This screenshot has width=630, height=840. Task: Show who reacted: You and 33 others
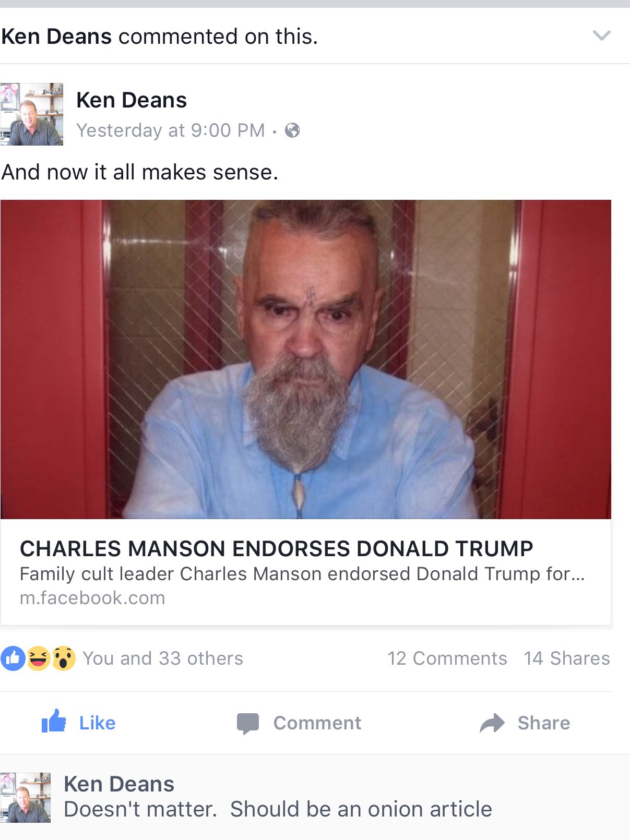pos(163,658)
